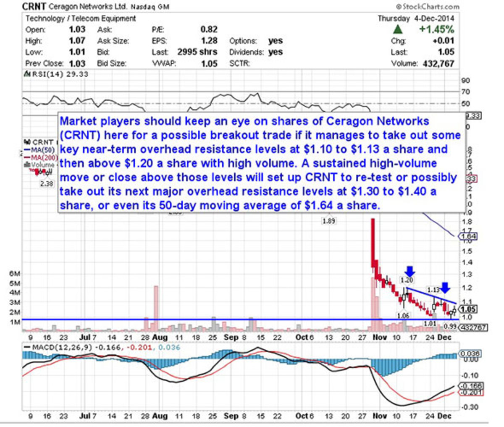Viewport: 504px width, 427px height.
Task: Click the tall late-July volume spike bar
Action: [x=156, y=309]
